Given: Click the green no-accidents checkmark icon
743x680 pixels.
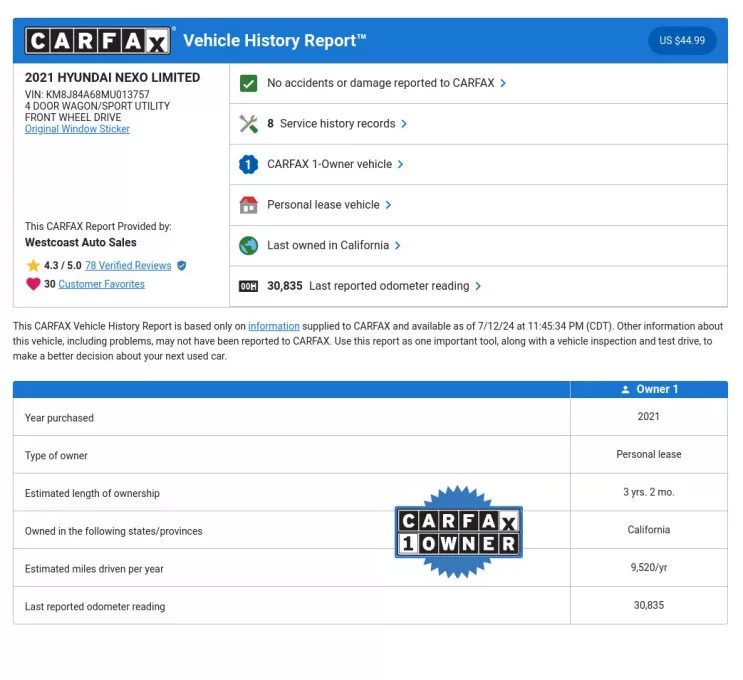Looking at the screenshot, I should click(x=249, y=83).
